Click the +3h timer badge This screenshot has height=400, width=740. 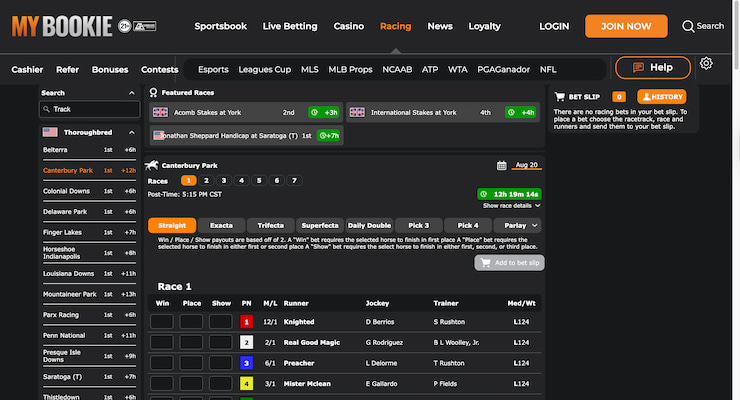[324, 112]
